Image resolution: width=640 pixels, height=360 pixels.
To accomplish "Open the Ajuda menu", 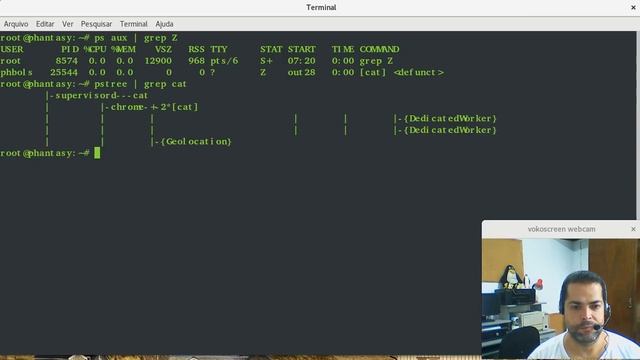I will pos(164,24).
